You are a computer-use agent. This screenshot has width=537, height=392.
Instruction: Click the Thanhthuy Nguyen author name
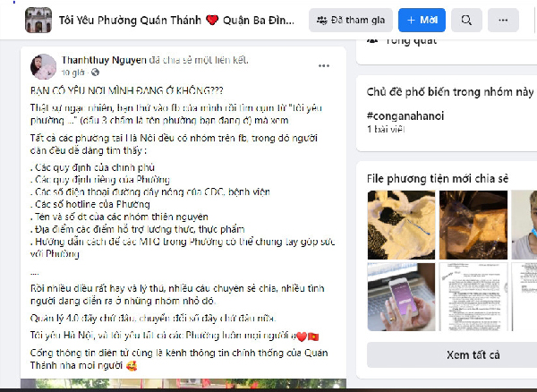(104, 60)
